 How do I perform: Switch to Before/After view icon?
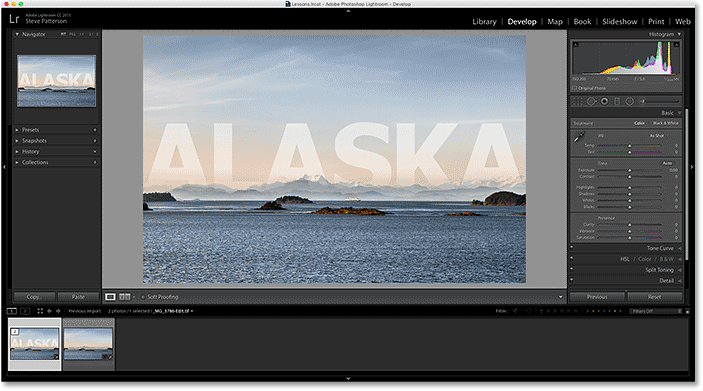tap(125, 297)
